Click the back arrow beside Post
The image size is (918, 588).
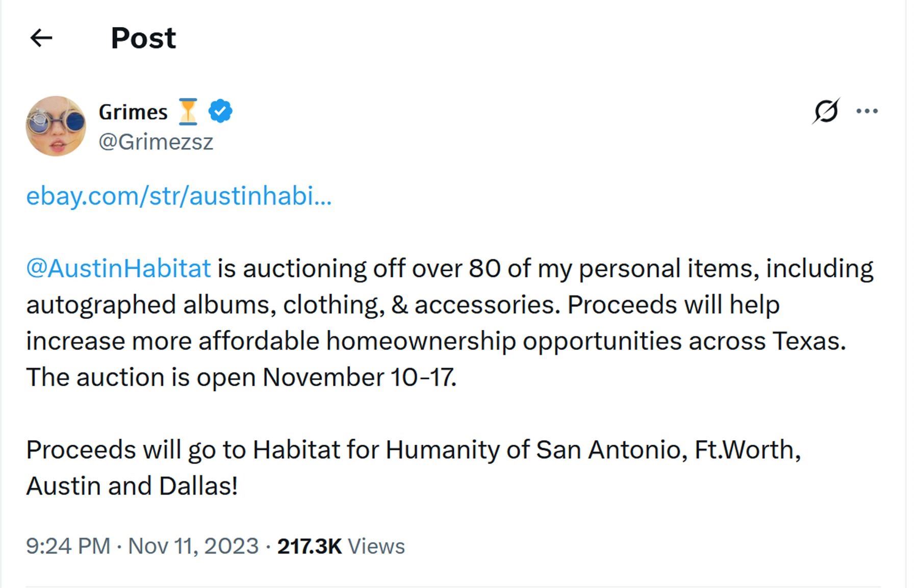point(41,38)
